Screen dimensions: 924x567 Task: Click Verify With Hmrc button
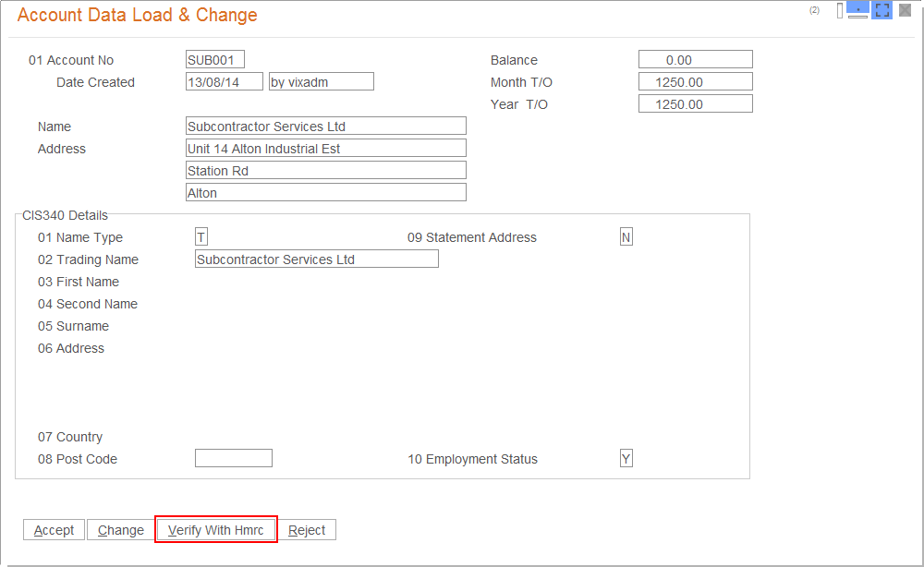click(x=216, y=530)
